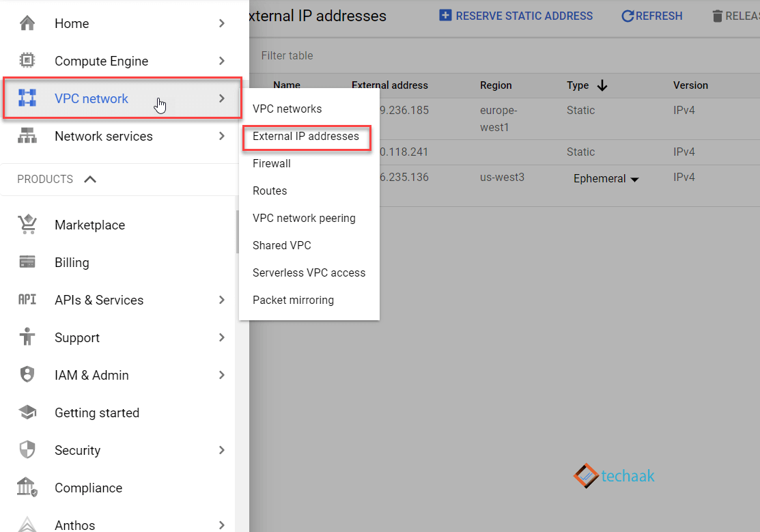The image size is (760, 532).
Task: Expand the Anthos submenu chevron
Action: [x=221, y=524]
